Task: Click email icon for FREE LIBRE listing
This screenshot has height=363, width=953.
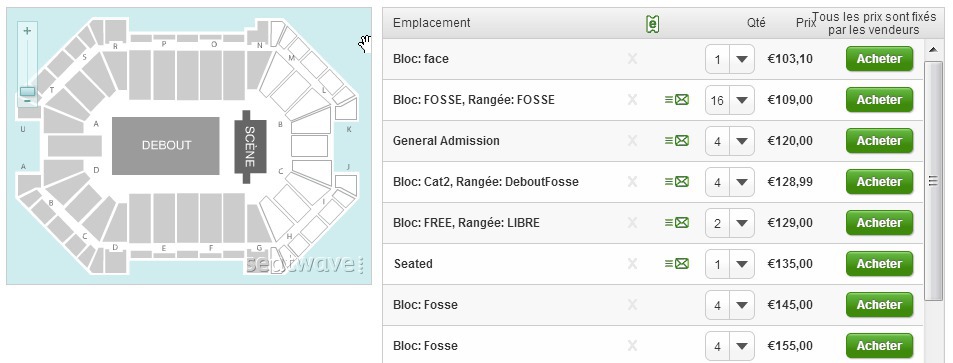Action: click(677, 223)
